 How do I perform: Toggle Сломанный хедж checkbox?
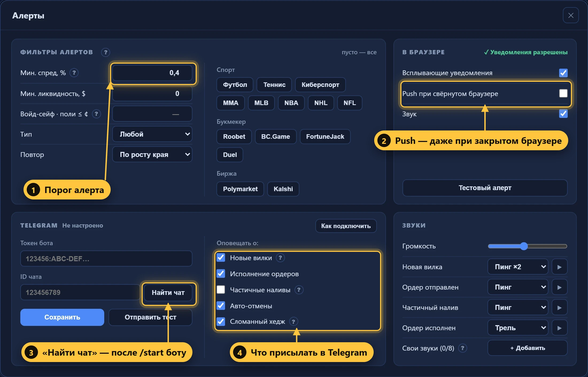point(221,321)
